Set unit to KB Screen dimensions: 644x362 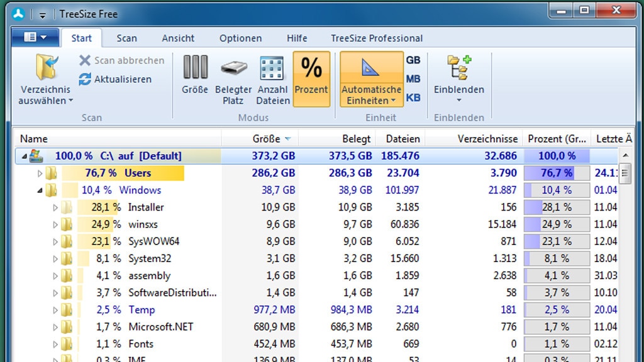pyautogui.click(x=413, y=97)
